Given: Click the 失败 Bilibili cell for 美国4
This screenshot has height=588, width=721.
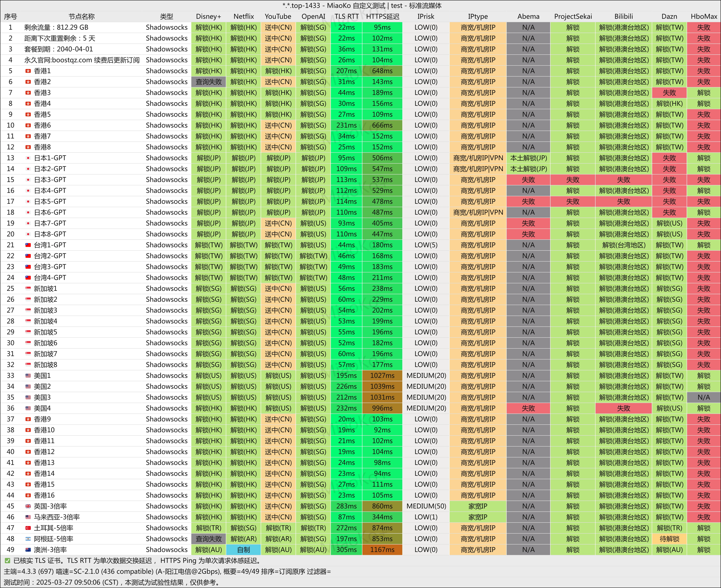Looking at the screenshot, I should tap(623, 408).
